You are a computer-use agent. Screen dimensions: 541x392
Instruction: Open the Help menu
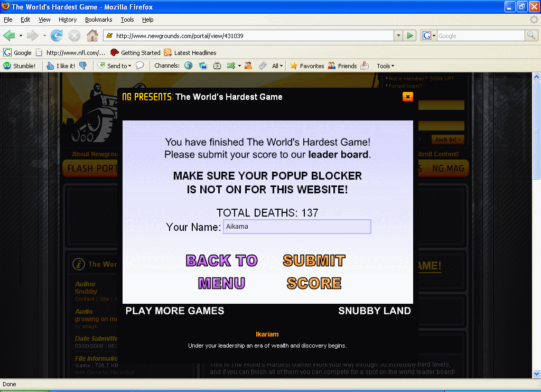pos(148,20)
